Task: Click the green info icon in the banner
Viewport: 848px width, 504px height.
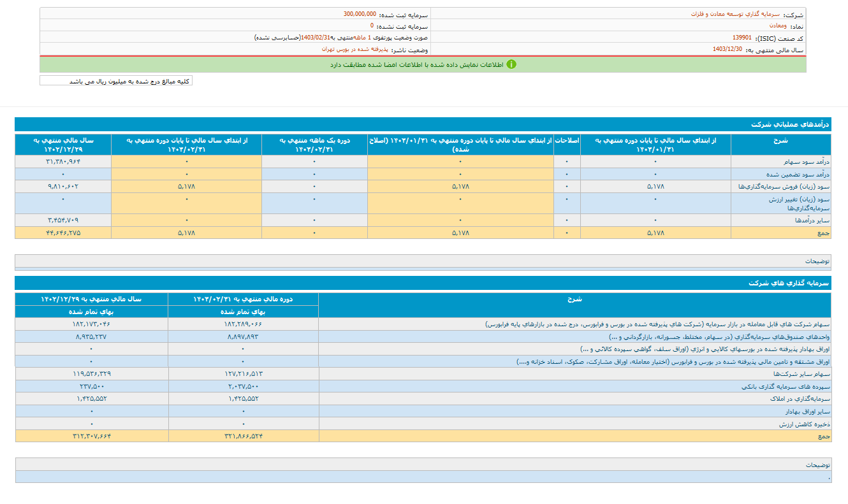Action: 511,64
